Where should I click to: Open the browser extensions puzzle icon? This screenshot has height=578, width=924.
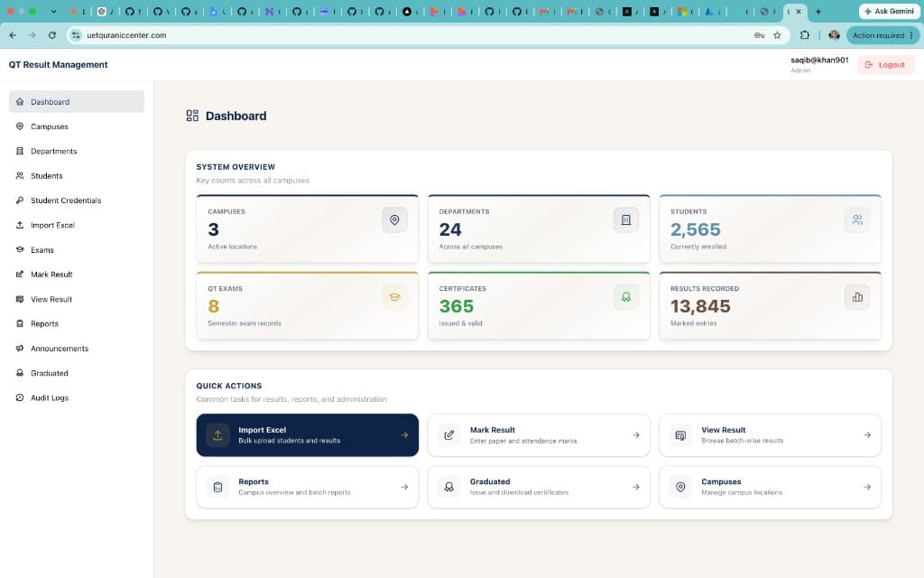(805, 35)
